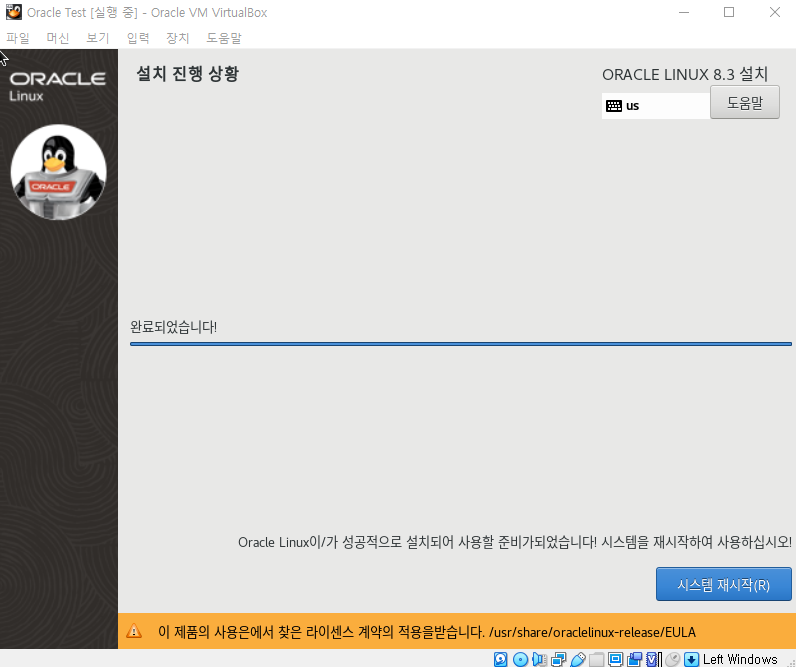
Task: Click the Left Windows host key label
Action: pos(740,659)
